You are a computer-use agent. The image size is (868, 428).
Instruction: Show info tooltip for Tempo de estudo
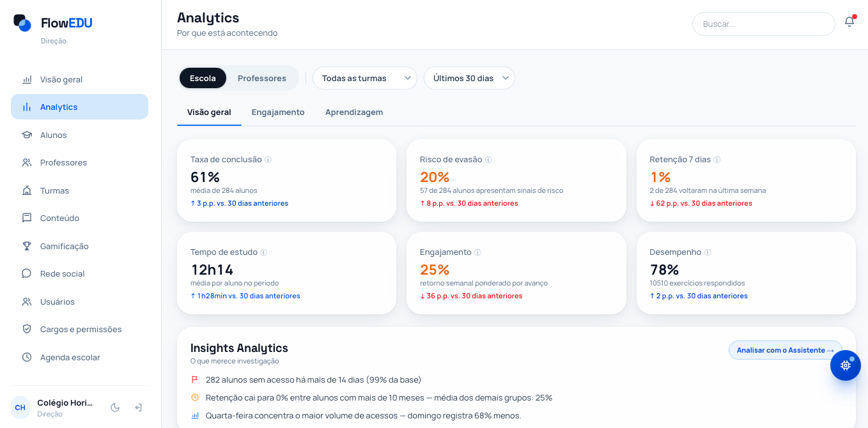coord(264,252)
